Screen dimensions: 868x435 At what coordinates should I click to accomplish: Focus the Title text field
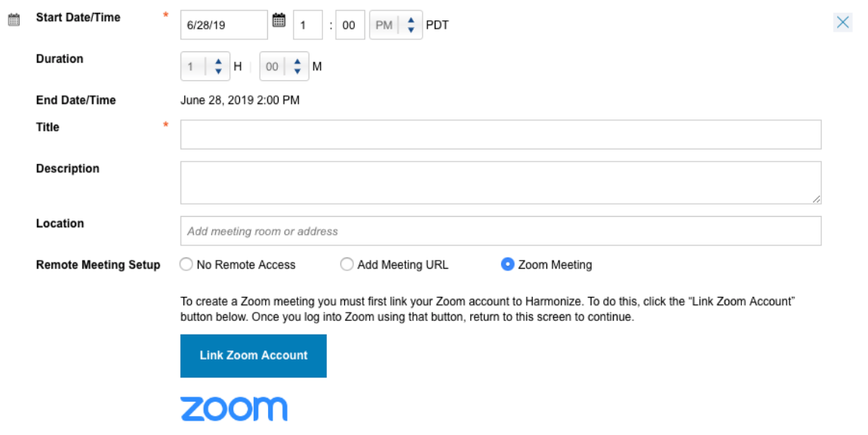500,134
